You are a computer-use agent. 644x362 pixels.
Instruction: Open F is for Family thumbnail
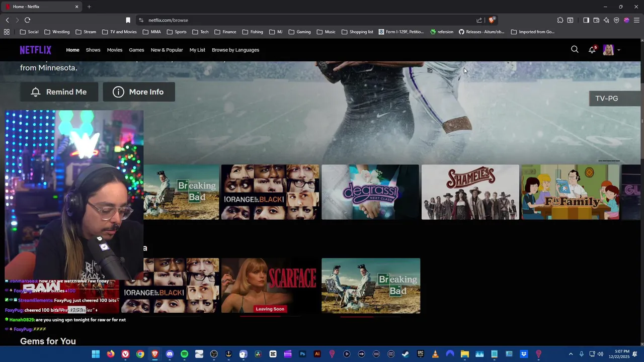[x=571, y=192]
